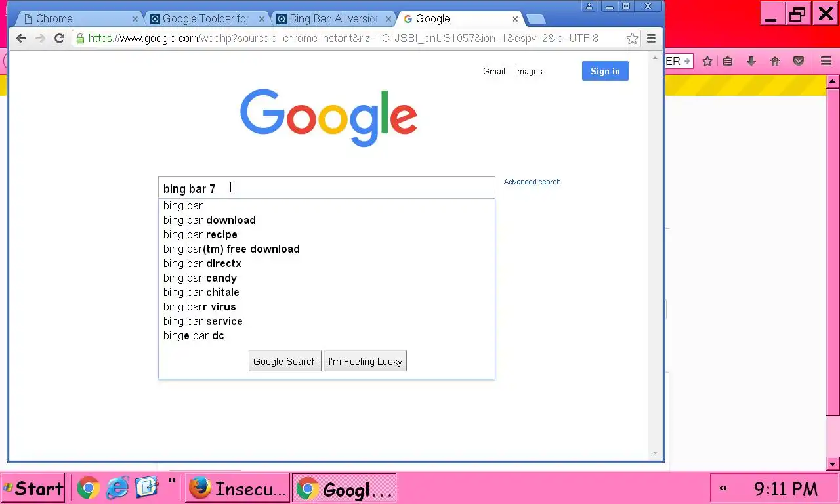Image resolution: width=840 pixels, height=504 pixels.
Task: Select the bing bar chitale suggestion
Action: pyautogui.click(x=327, y=292)
